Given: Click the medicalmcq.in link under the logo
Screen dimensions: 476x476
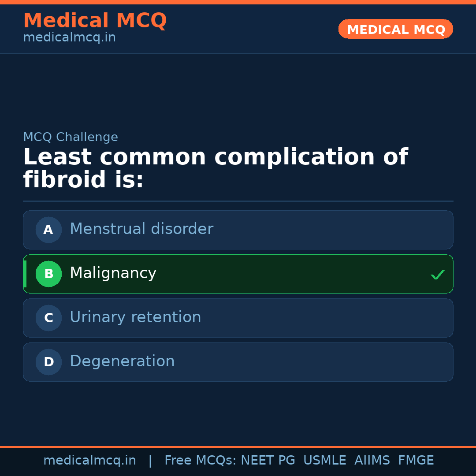Looking at the screenshot, I should [x=69, y=37].
